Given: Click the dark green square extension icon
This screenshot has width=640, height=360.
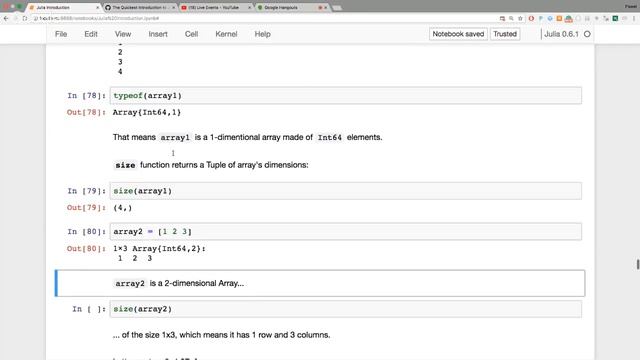Looking at the screenshot, I should [615, 18].
